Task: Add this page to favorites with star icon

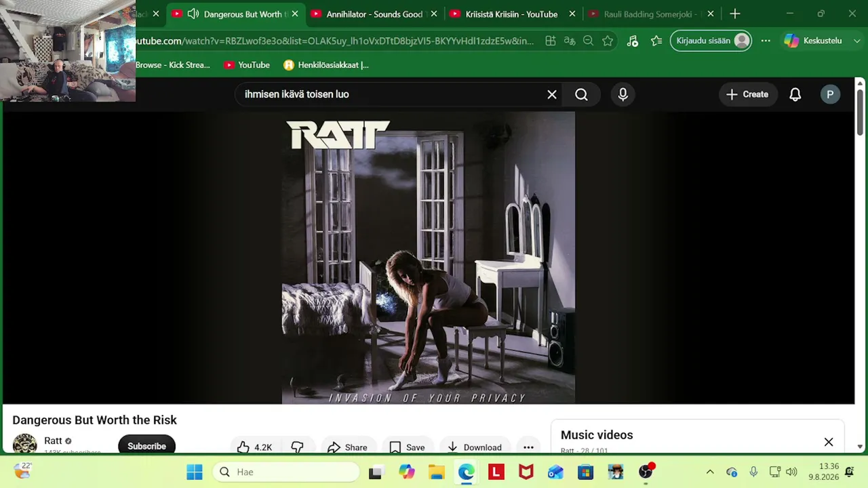Action: pyautogui.click(x=608, y=41)
